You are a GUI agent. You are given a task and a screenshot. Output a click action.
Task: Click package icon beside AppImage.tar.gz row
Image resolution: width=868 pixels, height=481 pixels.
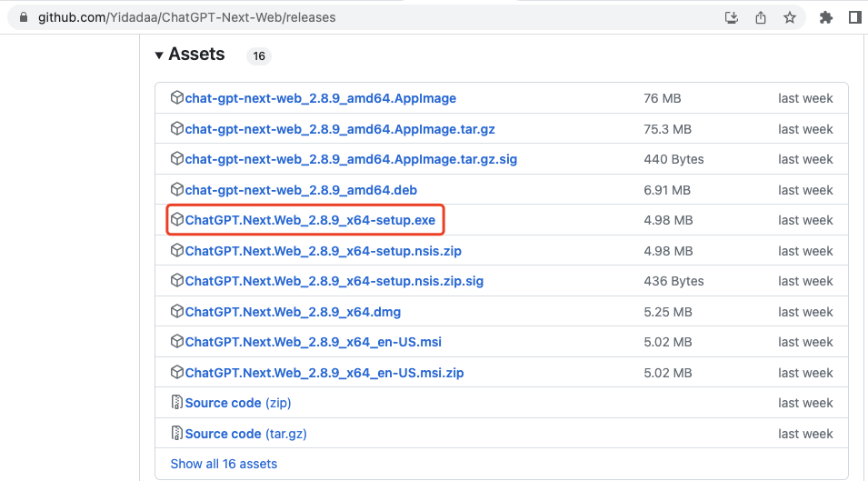pyautogui.click(x=176, y=128)
